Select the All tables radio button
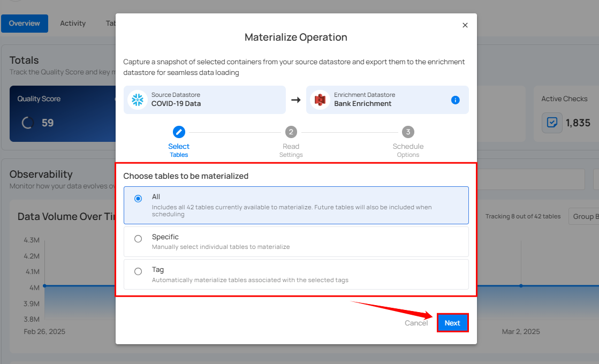This screenshot has height=364, width=599. (x=138, y=199)
